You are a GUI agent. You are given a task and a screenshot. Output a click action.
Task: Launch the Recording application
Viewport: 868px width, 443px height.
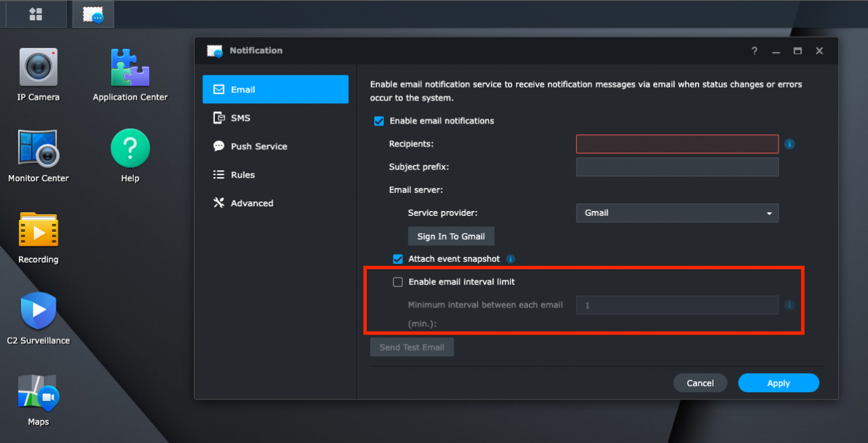tap(38, 230)
